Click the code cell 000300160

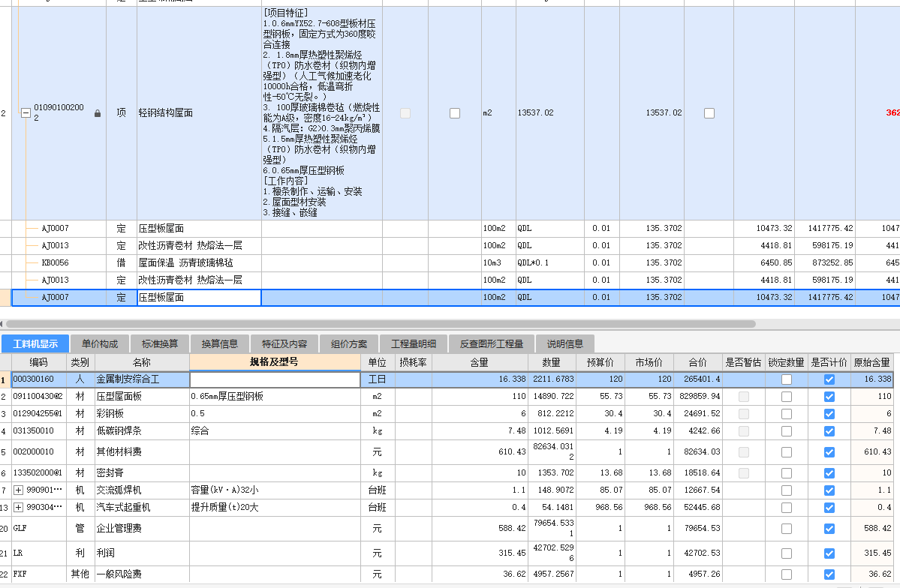pos(39,379)
